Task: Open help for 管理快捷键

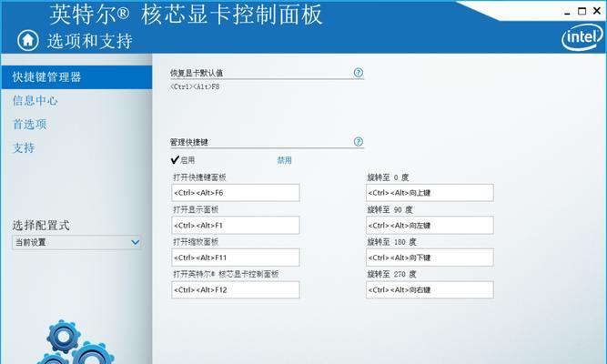Action: coord(359,142)
